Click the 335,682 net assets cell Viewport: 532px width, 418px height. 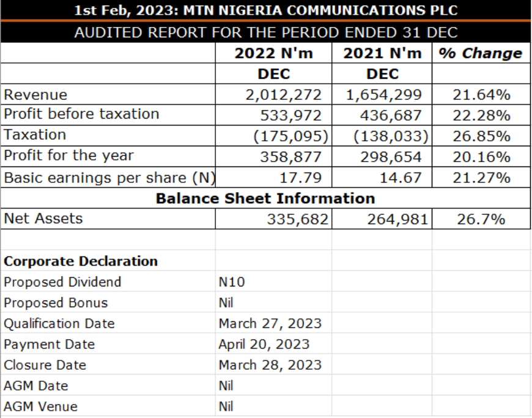point(298,219)
